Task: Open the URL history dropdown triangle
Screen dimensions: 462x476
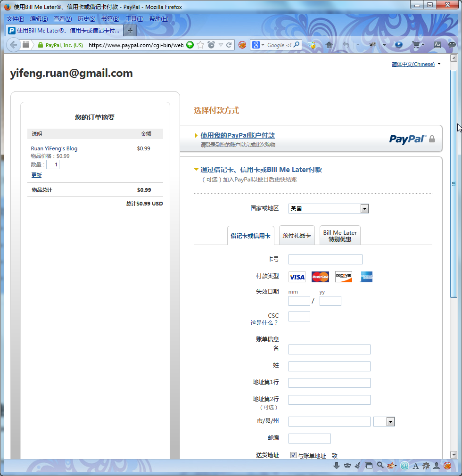Action: 221,45
